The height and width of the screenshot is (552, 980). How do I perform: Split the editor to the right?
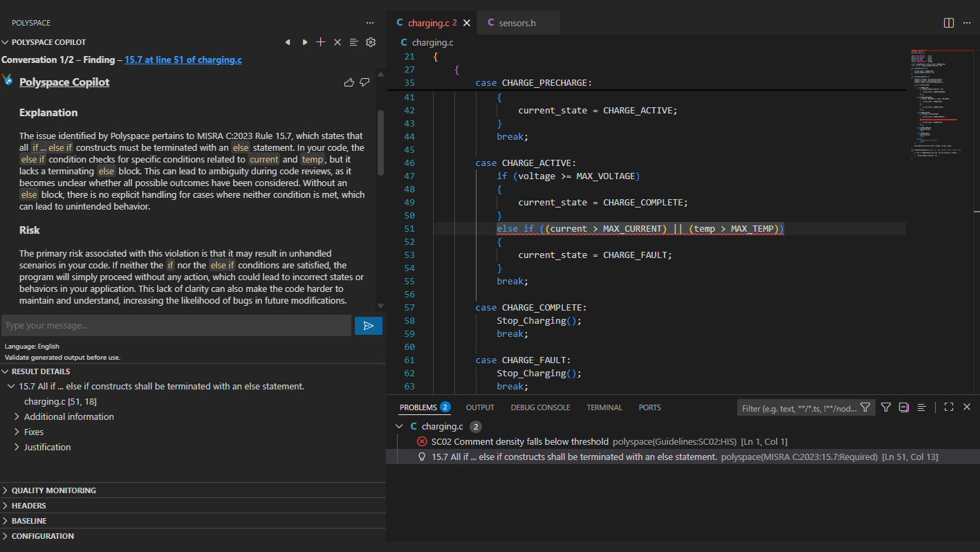(948, 23)
